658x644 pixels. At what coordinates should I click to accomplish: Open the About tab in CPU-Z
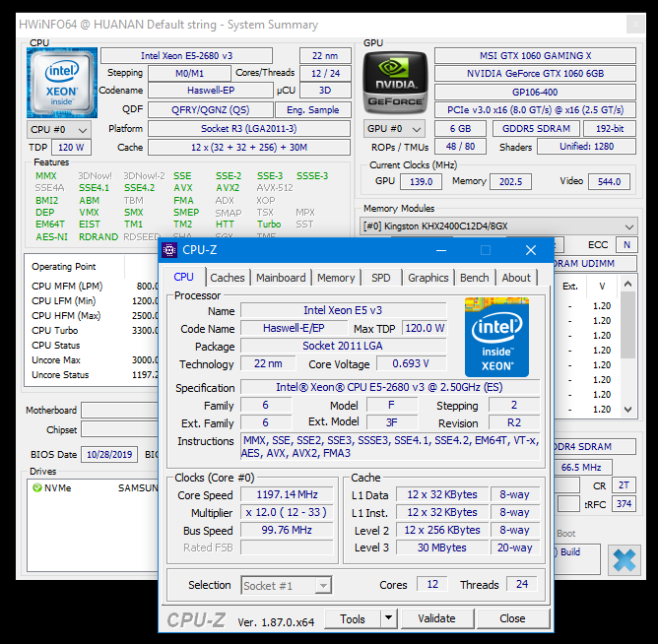coord(516,278)
